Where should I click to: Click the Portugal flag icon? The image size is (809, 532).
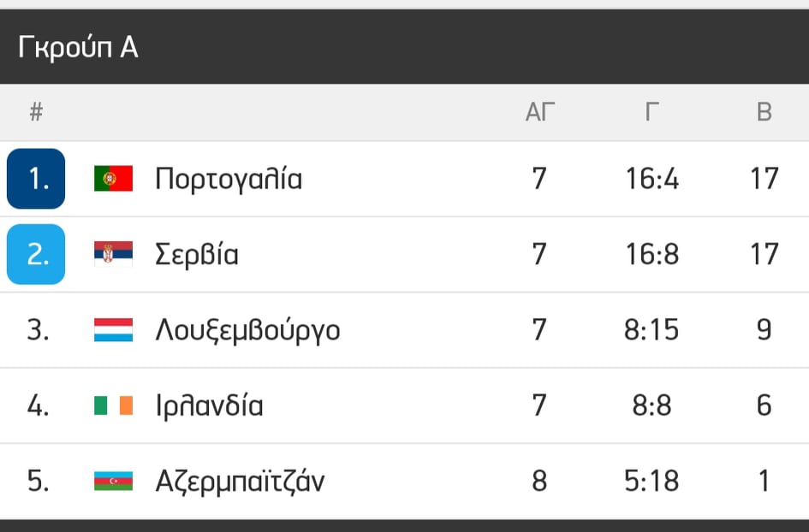tap(114, 179)
